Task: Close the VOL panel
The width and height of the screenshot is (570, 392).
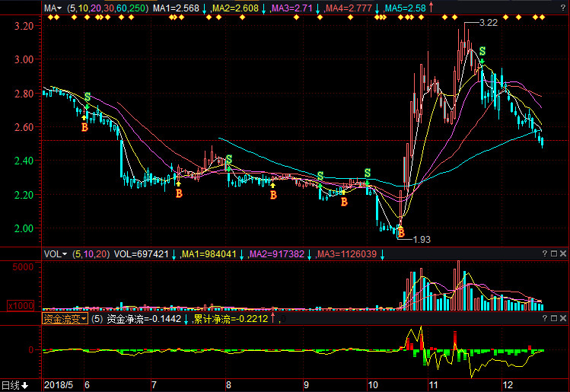Action: (x=563, y=253)
